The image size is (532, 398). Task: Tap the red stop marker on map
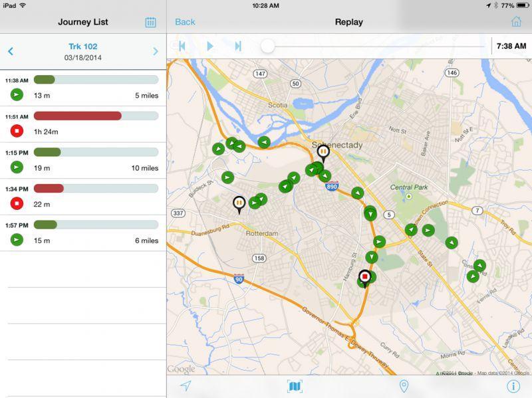coord(364,277)
